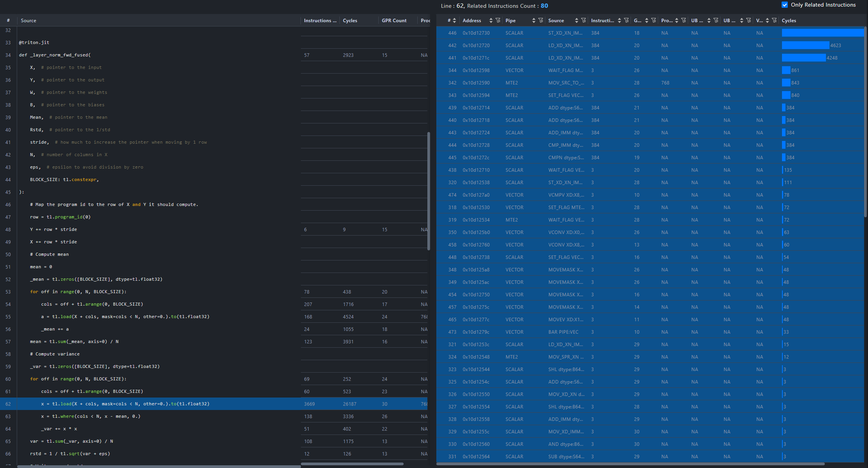This screenshot has width=868, height=468.
Task: Select instruction row 473 BAR PIPE:VEC
Action: click(x=650, y=332)
